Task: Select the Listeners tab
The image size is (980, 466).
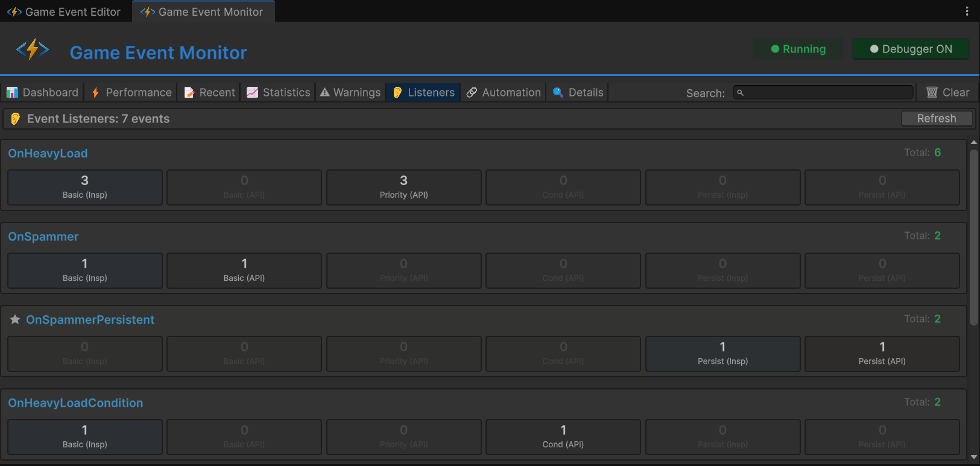Action: point(423,92)
